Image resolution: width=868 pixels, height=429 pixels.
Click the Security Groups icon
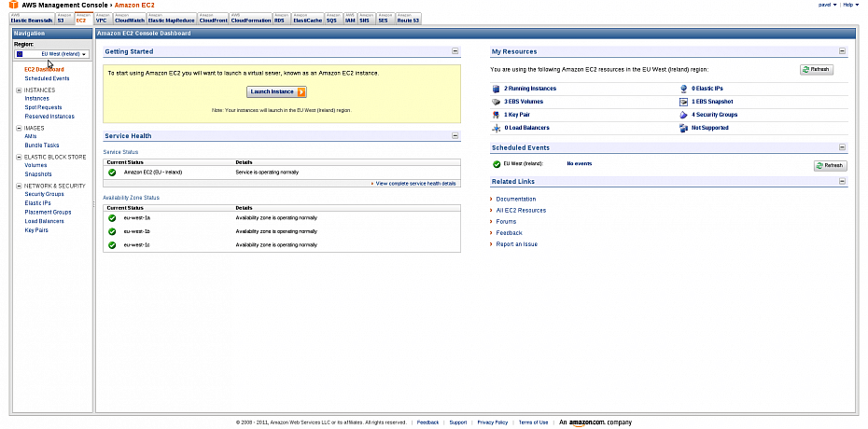683,115
